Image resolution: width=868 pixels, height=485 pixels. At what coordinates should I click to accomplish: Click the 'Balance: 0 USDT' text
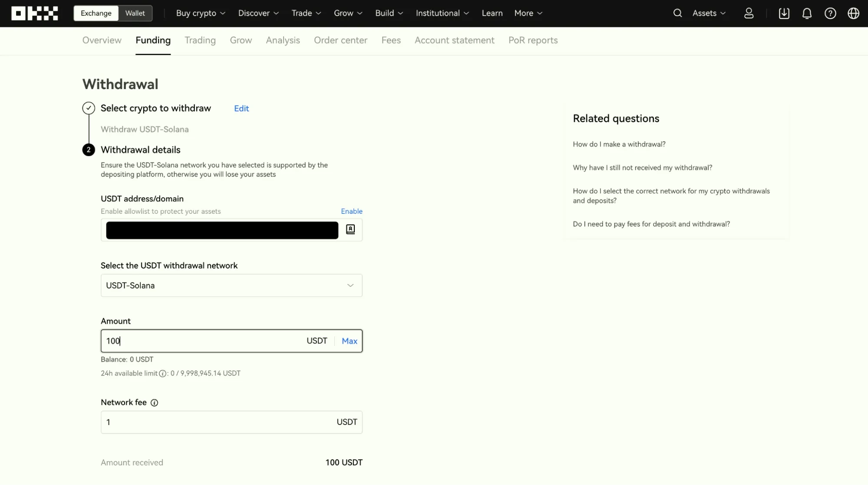[x=127, y=360]
